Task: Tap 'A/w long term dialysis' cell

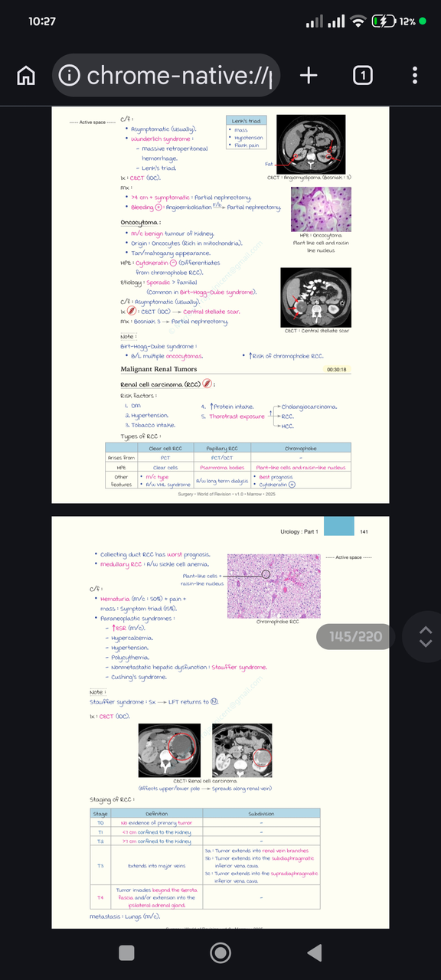Action: point(222,481)
